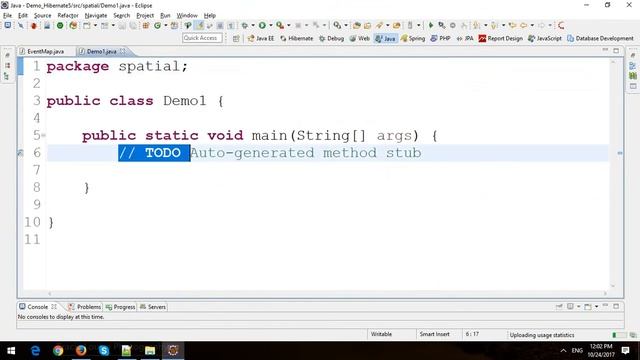Open Google Chrome from the taskbar
Image resolution: width=640 pixels, height=360 pixels.
coord(58,351)
